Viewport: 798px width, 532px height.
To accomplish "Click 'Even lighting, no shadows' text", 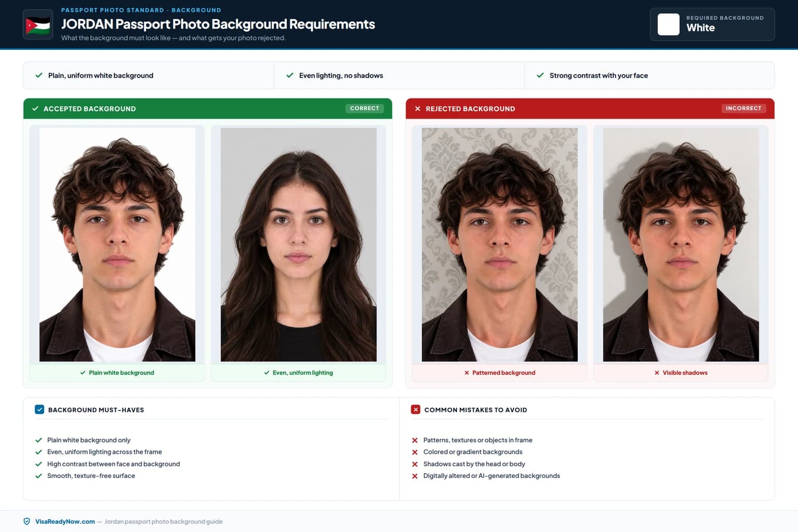I will click(x=341, y=75).
